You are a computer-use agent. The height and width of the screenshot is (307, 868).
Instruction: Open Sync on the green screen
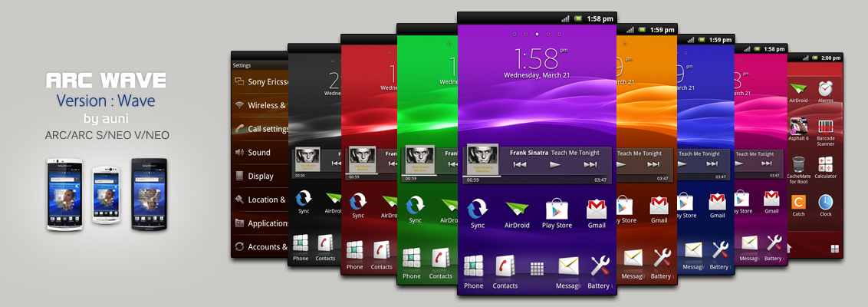pyautogui.click(x=415, y=208)
